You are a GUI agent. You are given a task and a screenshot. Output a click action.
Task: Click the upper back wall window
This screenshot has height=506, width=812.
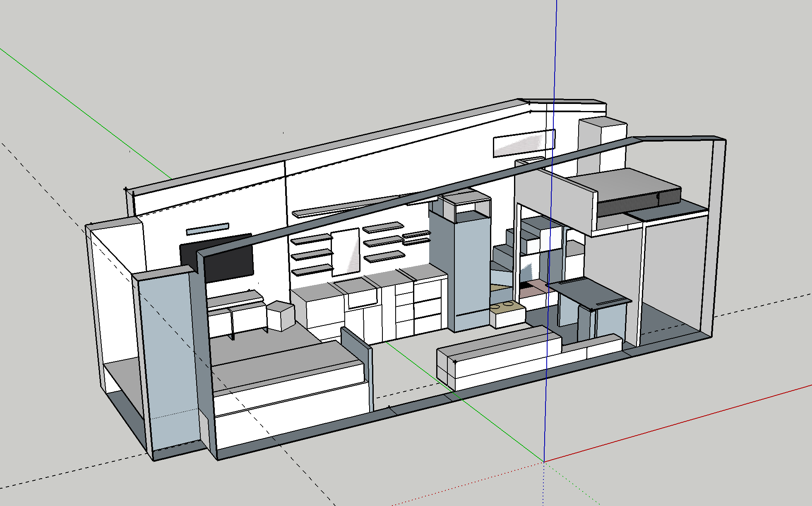point(524,144)
